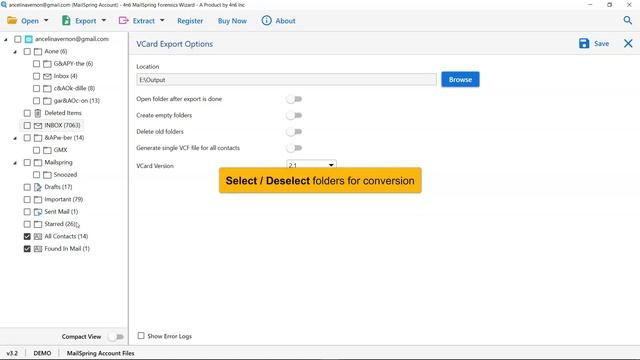
Task: Click the Save text button
Action: (x=601, y=43)
